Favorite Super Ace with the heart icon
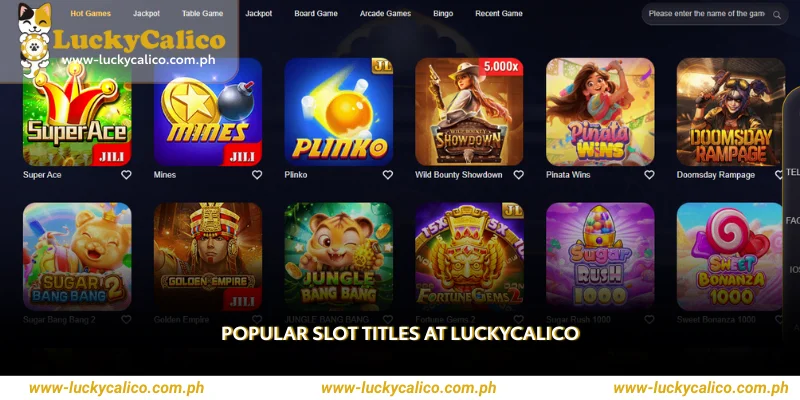Screen dimensions: 800x400 pyautogui.click(x=126, y=174)
